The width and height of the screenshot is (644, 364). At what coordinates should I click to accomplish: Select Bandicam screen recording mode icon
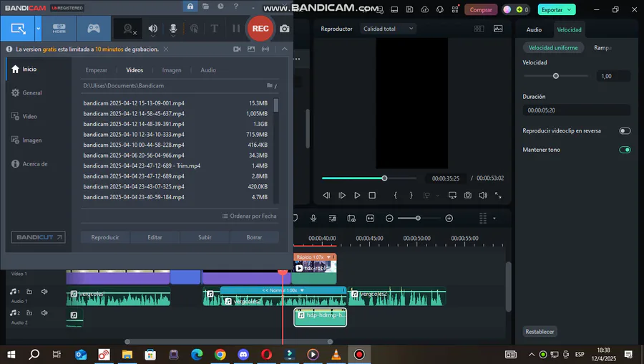pyautogui.click(x=18, y=29)
